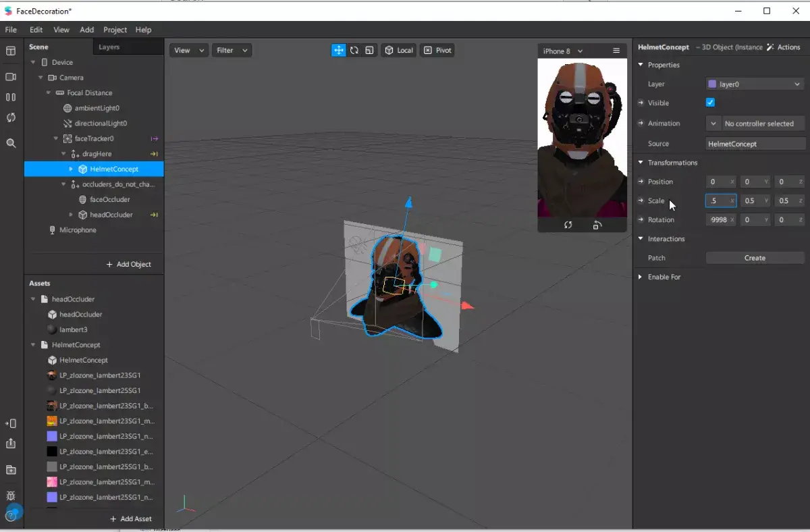Open the Layer dropdown showing layer0
This screenshot has height=532, width=810.
point(755,84)
